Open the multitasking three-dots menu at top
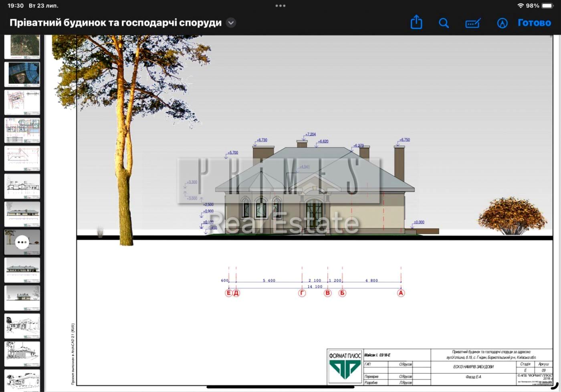The image size is (561, 392). click(x=280, y=6)
